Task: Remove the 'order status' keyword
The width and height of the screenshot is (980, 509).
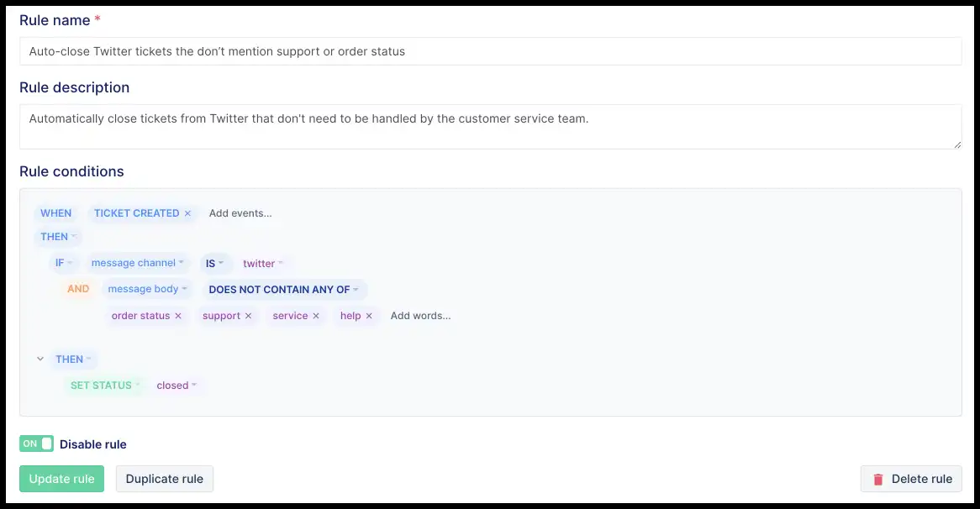Action: tap(178, 316)
